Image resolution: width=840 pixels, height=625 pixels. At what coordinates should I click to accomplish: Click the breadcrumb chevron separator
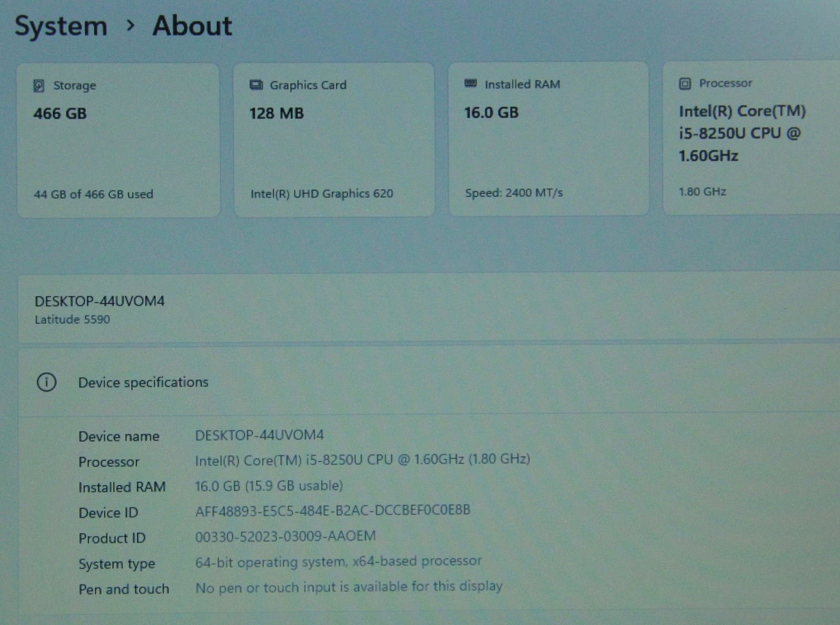[131, 25]
